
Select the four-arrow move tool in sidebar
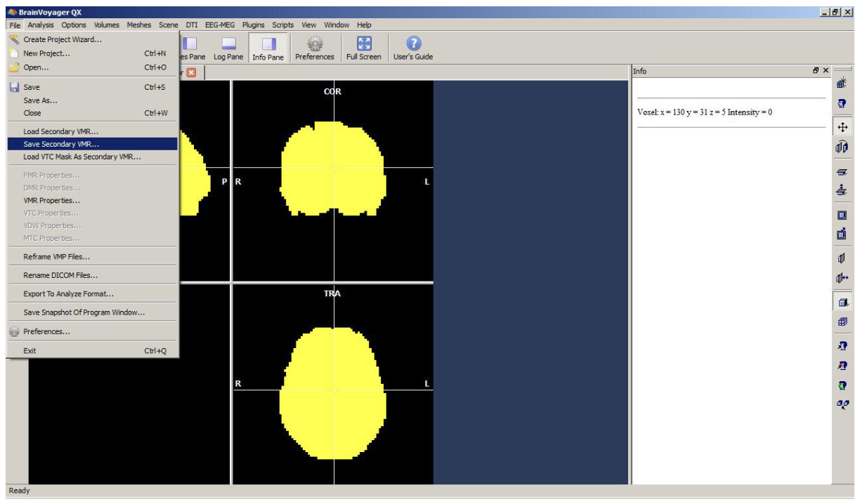click(842, 127)
